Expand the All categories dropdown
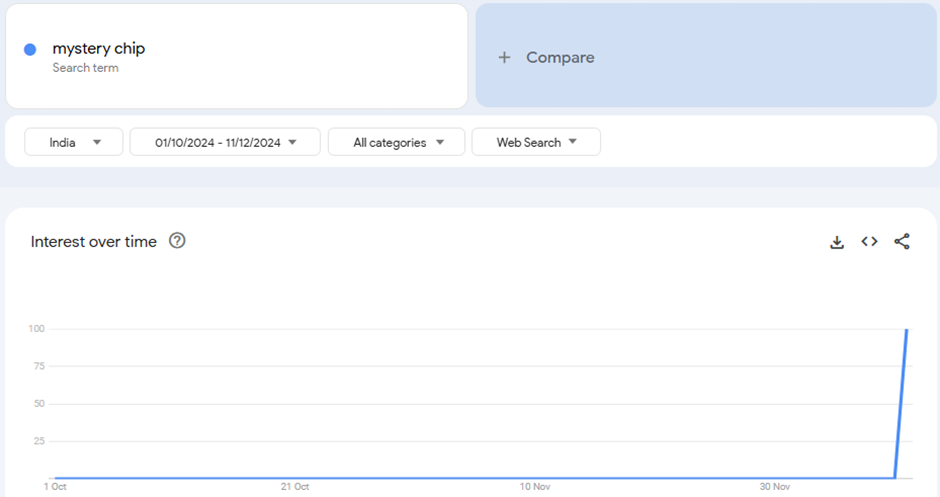The width and height of the screenshot is (940, 497). (396, 142)
